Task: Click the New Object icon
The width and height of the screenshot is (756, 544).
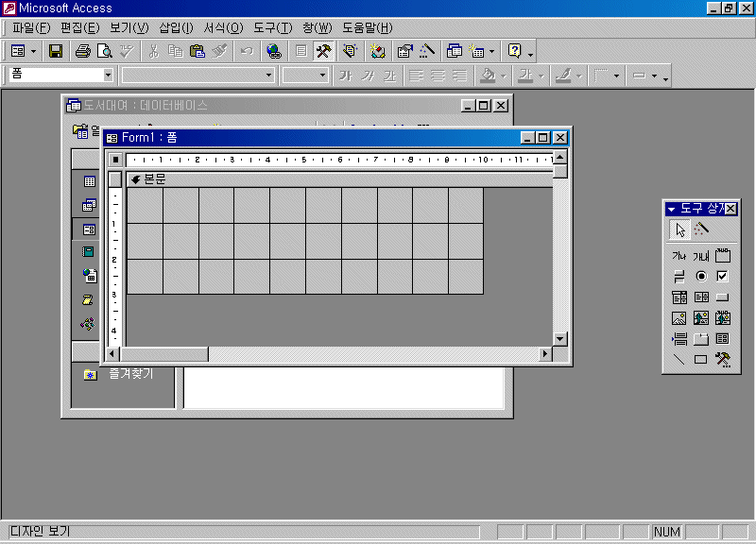Action: tap(476, 51)
